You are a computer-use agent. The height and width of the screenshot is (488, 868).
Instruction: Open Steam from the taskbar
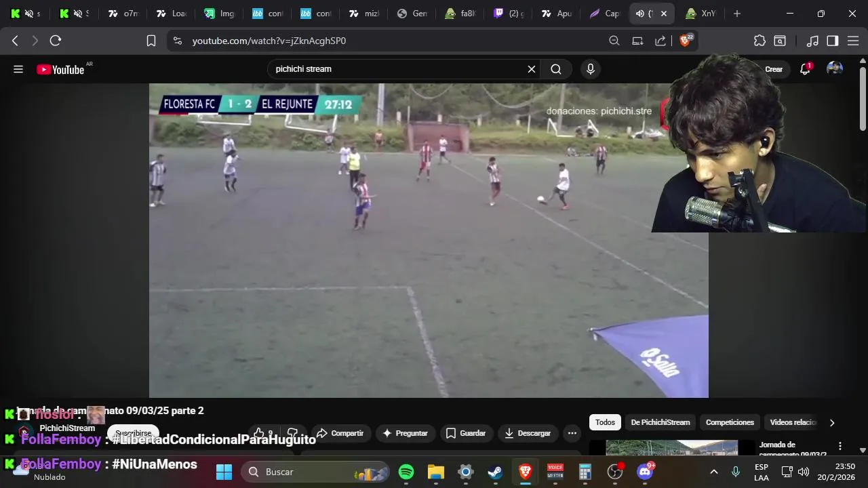[x=496, y=472]
